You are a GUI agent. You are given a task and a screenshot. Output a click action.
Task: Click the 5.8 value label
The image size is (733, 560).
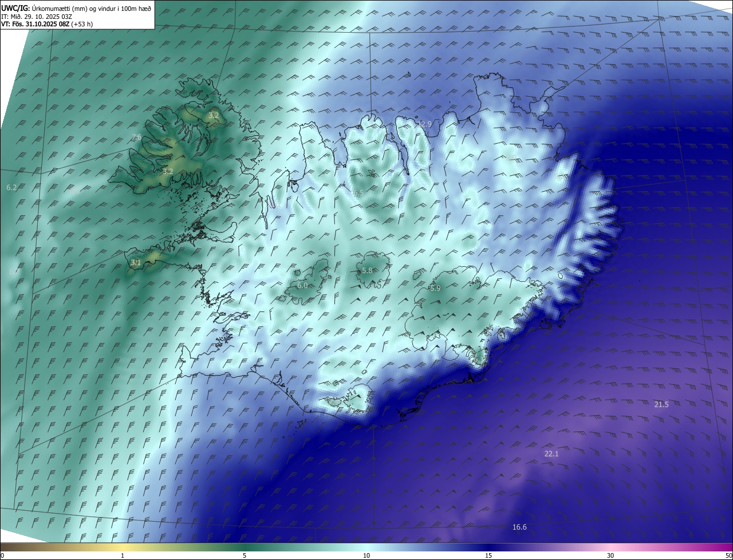coord(367,270)
